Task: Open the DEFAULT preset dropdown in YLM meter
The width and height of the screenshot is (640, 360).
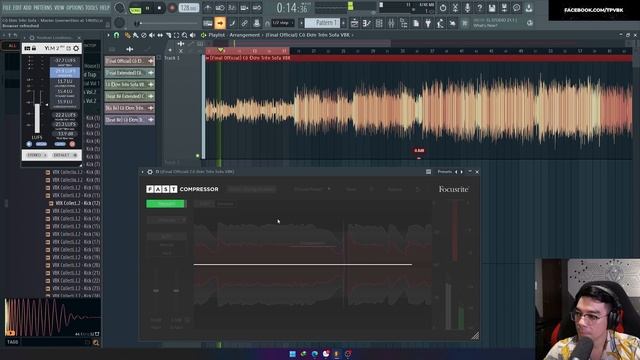Action: pos(64,156)
